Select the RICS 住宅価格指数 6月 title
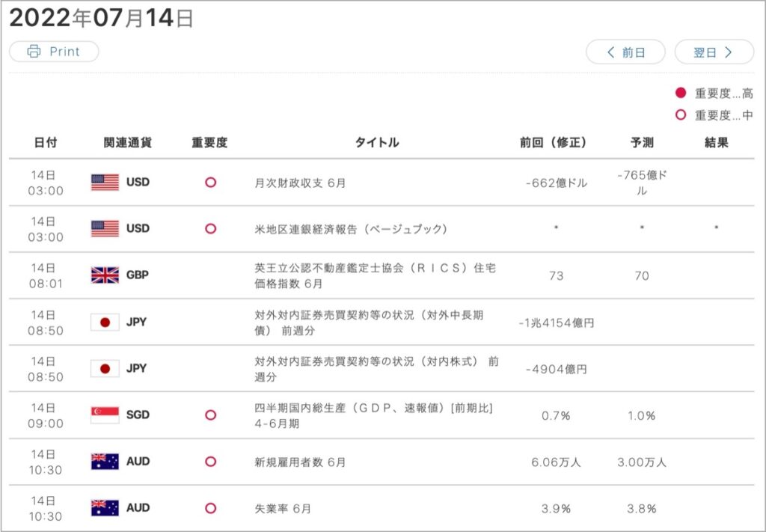766x532 pixels. tap(376, 275)
